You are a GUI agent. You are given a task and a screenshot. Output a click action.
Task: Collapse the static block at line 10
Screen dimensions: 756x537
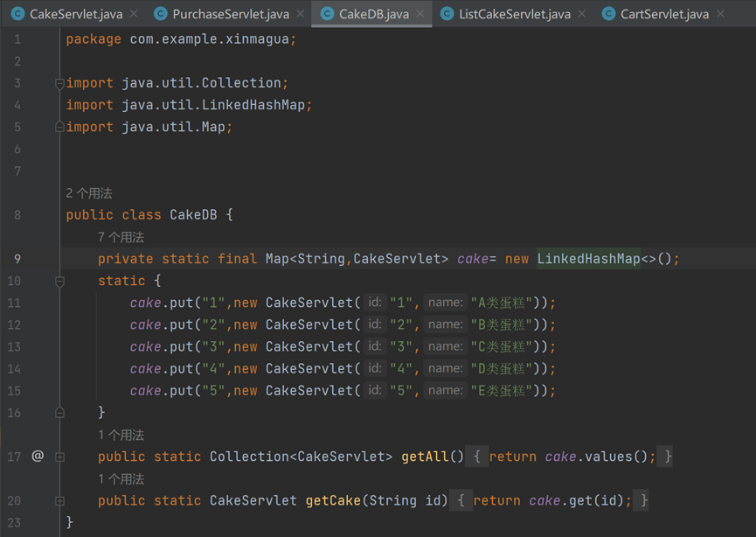[59, 282]
